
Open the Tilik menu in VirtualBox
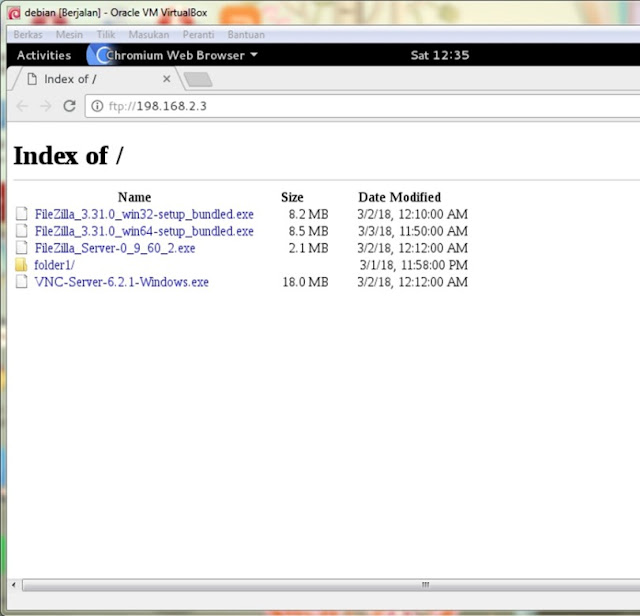click(106, 35)
